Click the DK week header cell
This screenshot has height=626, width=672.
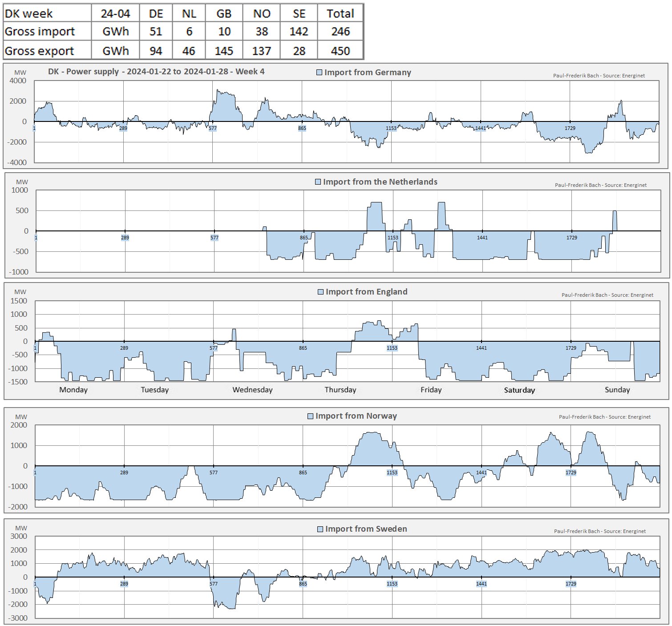tap(28, 13)
